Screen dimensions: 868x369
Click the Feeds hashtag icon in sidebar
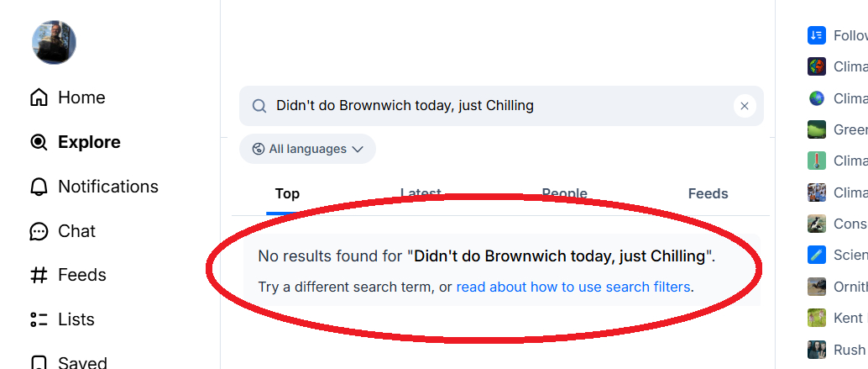(x=39, y=275)
